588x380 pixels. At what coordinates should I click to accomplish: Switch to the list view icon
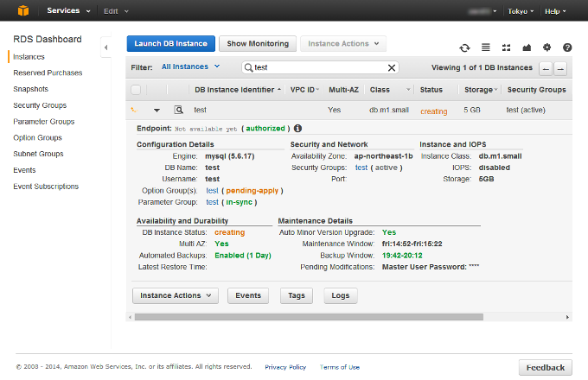tap(486, 47)
